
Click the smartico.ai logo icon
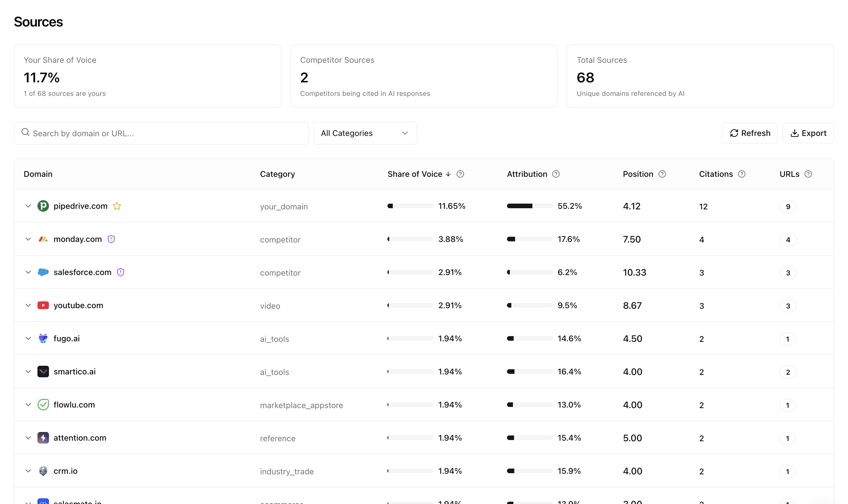tap(43, 371)
